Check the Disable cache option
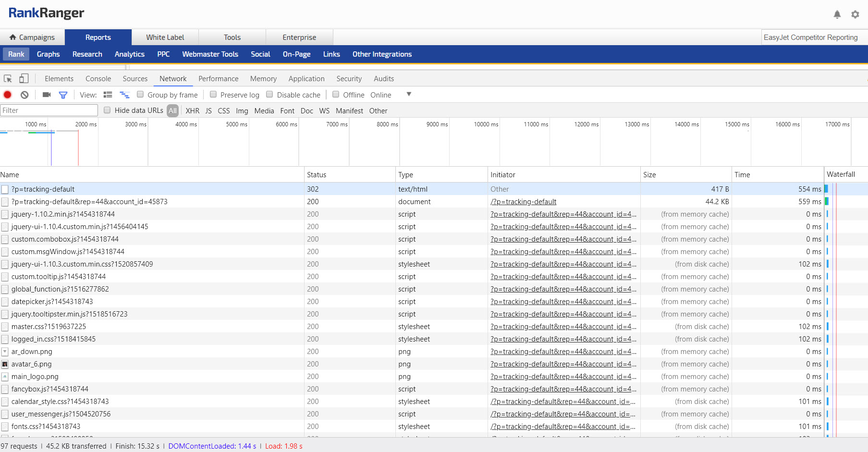Image resolution: width=868 pixels, height=452 pixels. click(270, 95)
